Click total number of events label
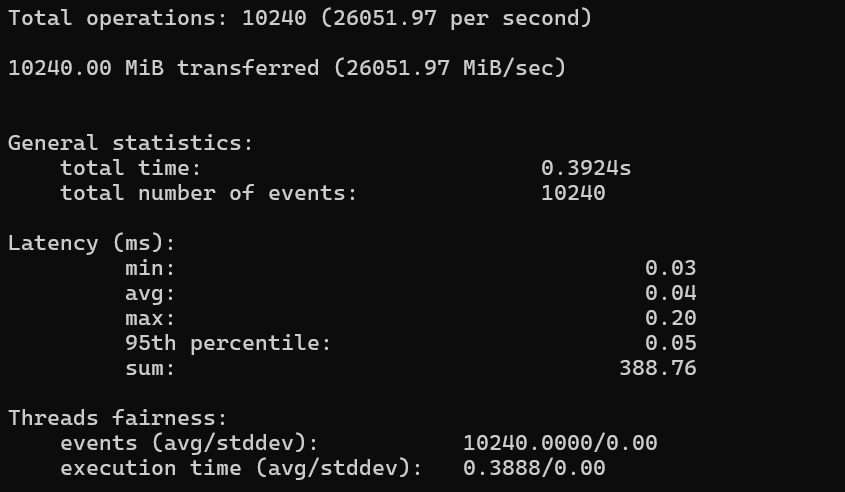This screenshot has height=492, width=845. click(x=209, y=193)
